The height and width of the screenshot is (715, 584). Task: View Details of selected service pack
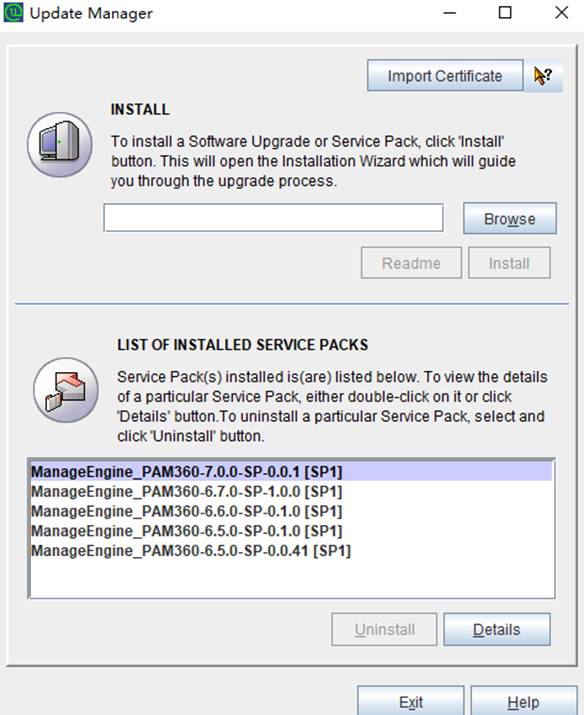[497, 629]
